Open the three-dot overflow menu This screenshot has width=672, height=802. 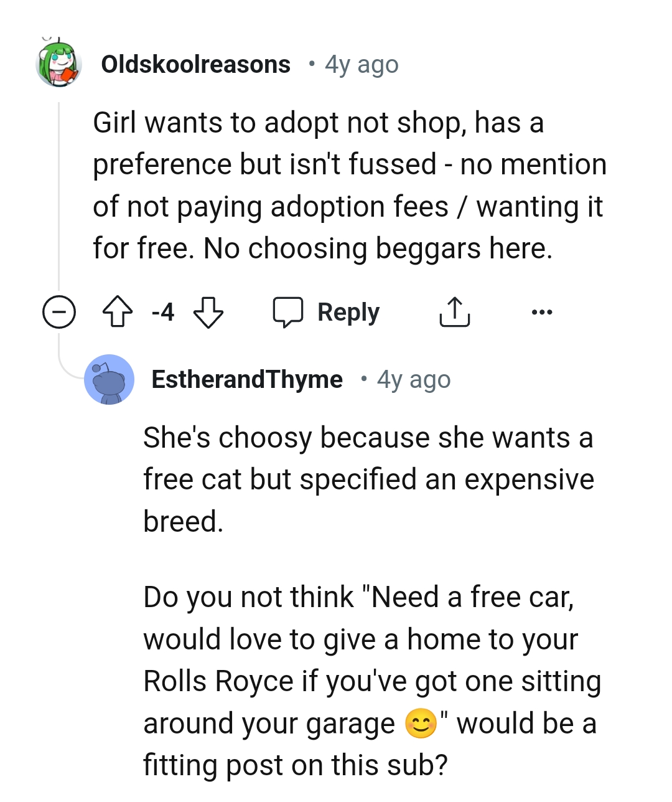coord(541,312)
